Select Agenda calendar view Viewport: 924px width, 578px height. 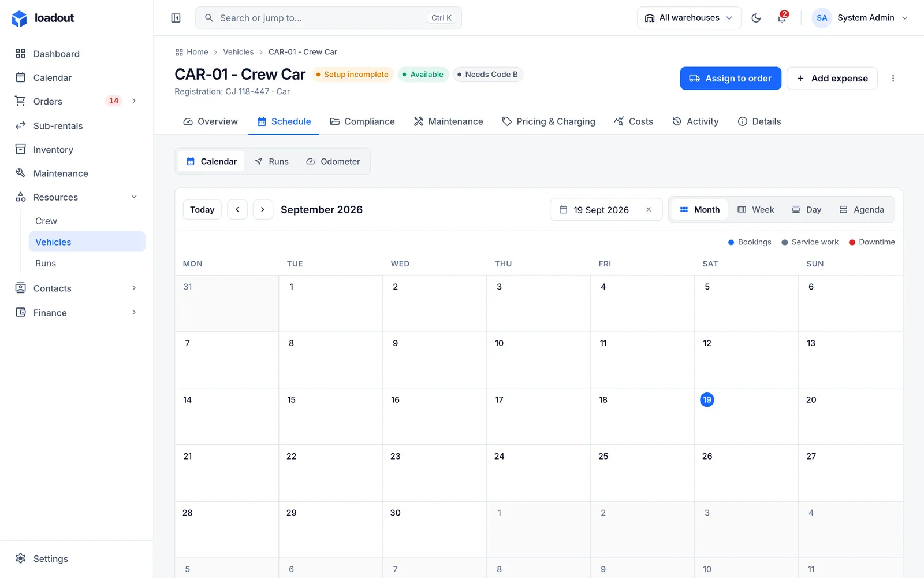pyautogui.click(x=862, y=210)
